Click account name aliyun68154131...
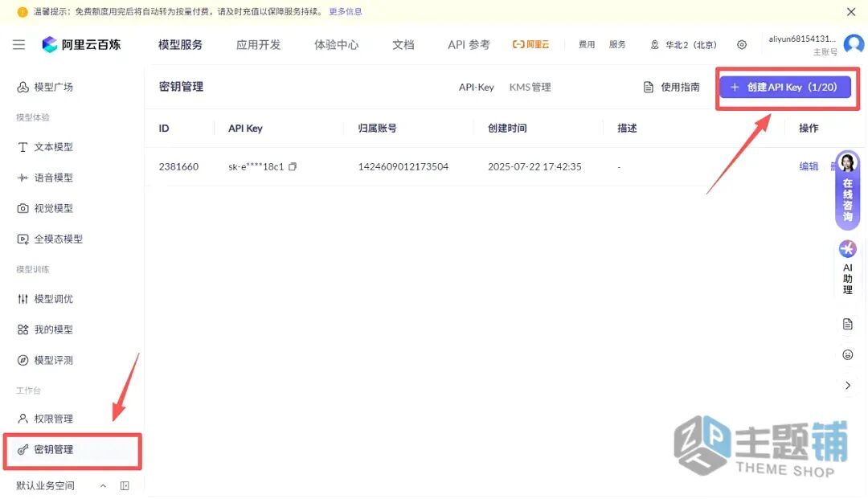868x499 pixels. (x=802, y=39)
